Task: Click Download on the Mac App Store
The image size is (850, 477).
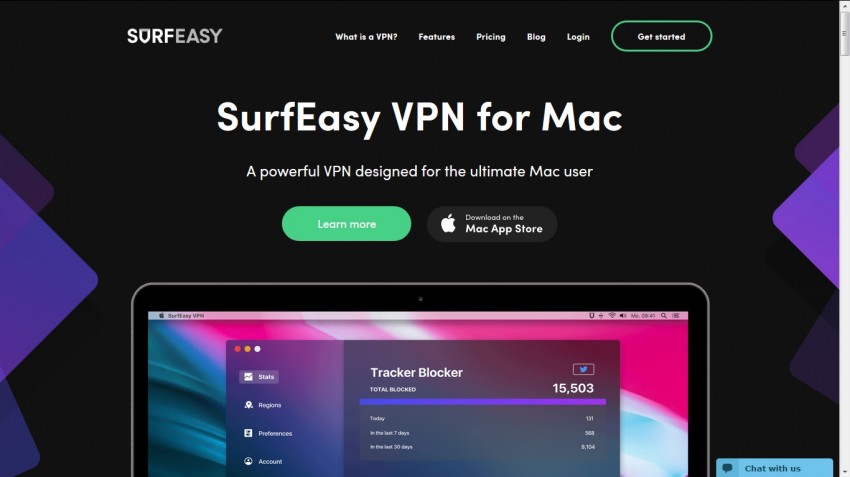Action: [492, 224]
